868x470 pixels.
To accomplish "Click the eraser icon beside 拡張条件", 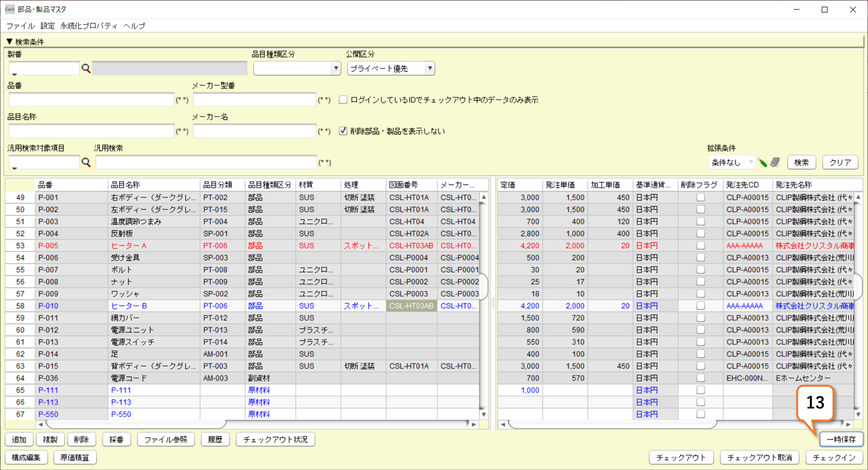I will (775, 162).
